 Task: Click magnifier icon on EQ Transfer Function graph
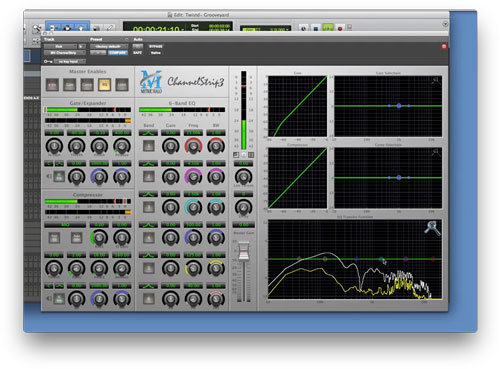[x=432, y=228]
